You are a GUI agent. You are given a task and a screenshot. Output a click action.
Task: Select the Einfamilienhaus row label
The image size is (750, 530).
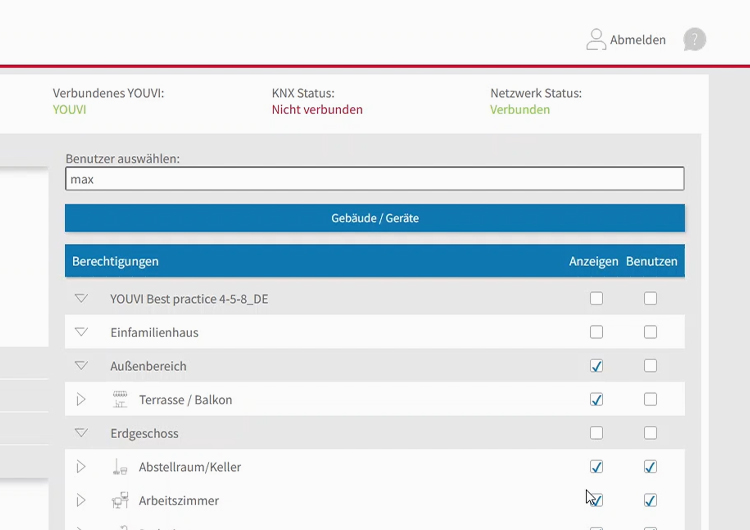[154, 332]
